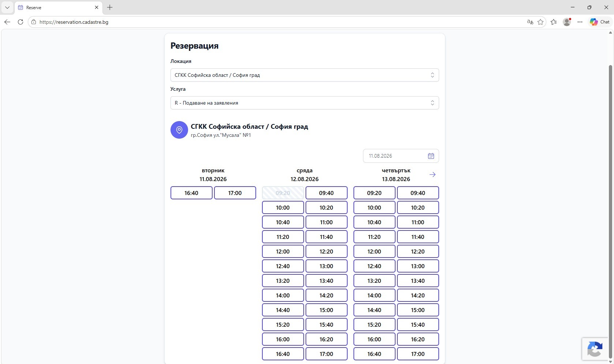614x364 pixels.
Task: Click the translate page icon
Action: tap(530, 22)
